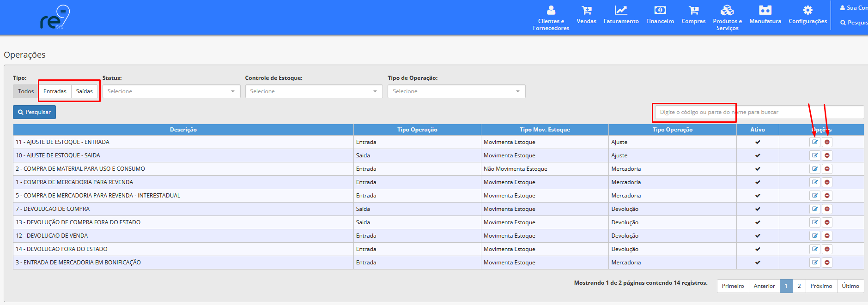This screenshot has height=305, width=868.
Task: Delete operation 2 Compra de Material
Action: [x=827, y=169]
